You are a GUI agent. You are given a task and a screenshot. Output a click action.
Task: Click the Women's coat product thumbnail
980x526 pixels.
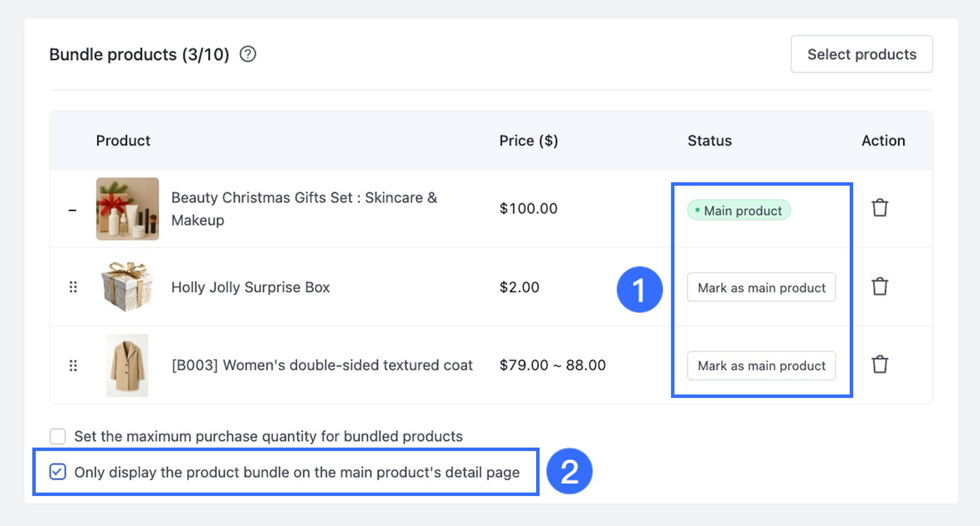pos(127,366)
